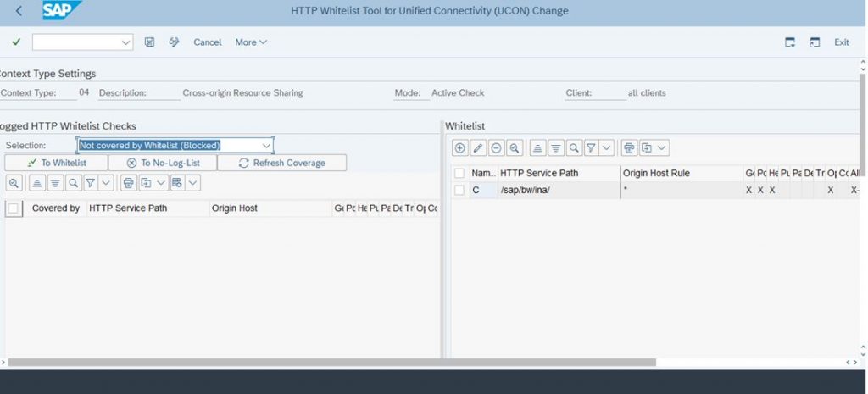Toggle Display/Change pencil-glasses icon
Screen dimensions: 868x394
[x=175, y=42]
